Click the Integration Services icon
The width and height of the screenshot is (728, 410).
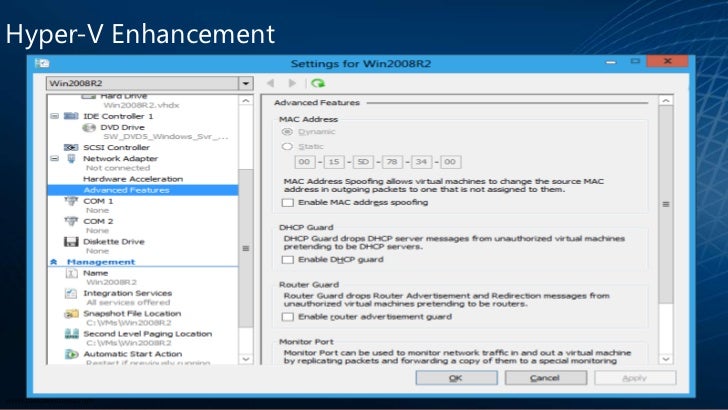pos(71,293)
